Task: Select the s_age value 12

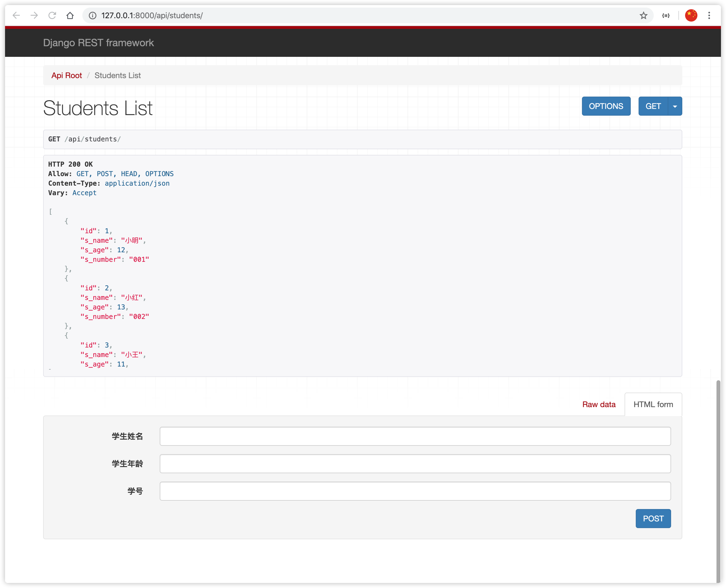Action: [x=121, y=250]
